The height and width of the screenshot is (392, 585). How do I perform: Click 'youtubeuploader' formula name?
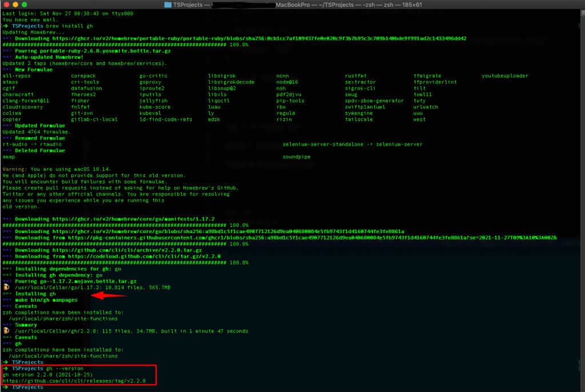click(x=505, y=76)
